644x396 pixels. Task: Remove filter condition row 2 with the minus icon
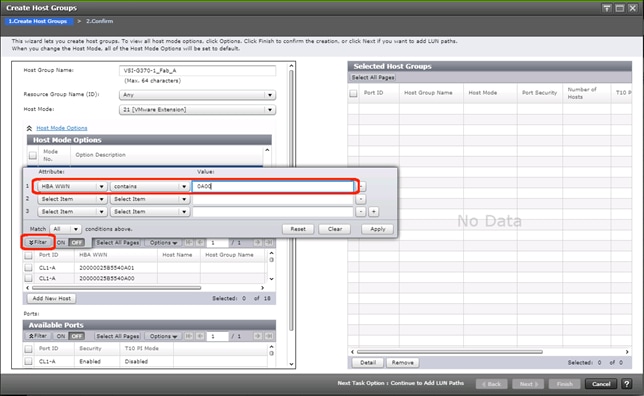pyautogui.click(x=360, y=199)
